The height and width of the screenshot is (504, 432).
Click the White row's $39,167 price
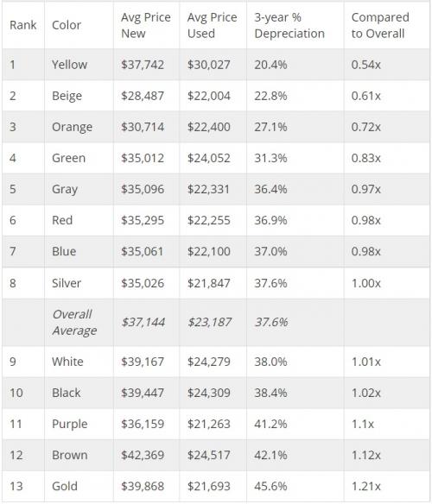click(143, 362)
